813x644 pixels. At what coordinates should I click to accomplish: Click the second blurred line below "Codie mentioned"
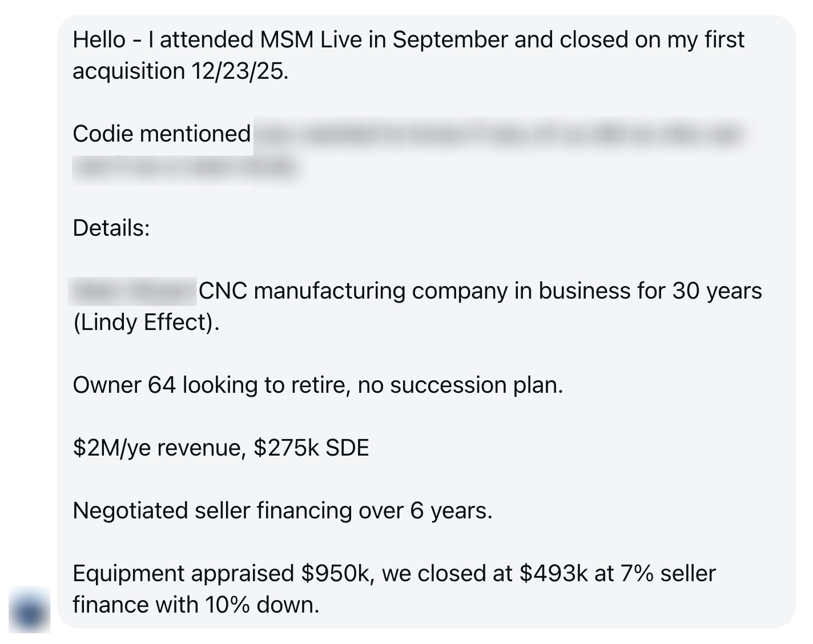[x=187, y=168]
